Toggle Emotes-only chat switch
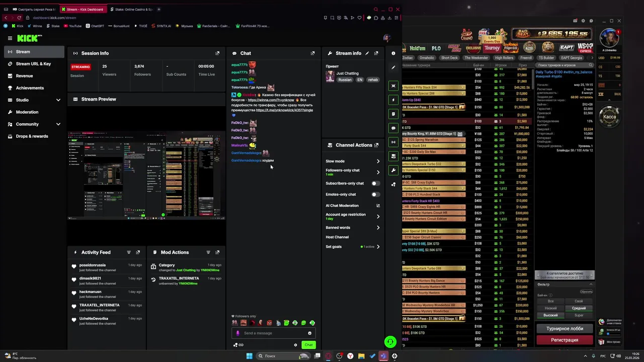This screenshot has height=362, width=644. click(375, 195)
